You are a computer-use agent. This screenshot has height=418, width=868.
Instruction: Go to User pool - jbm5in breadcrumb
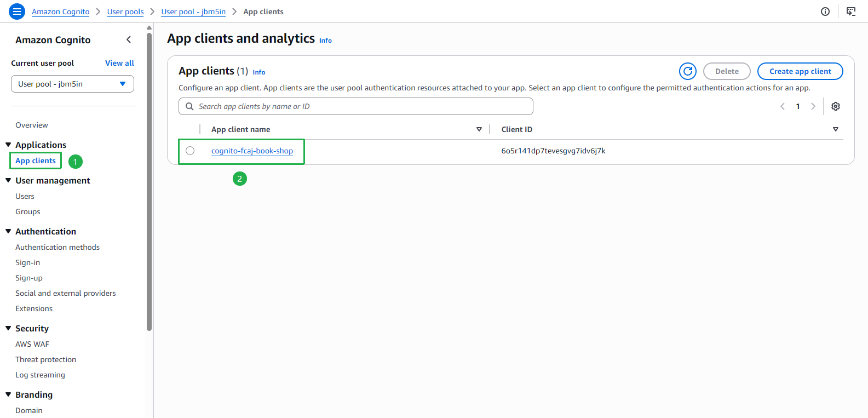pos(193,12)
